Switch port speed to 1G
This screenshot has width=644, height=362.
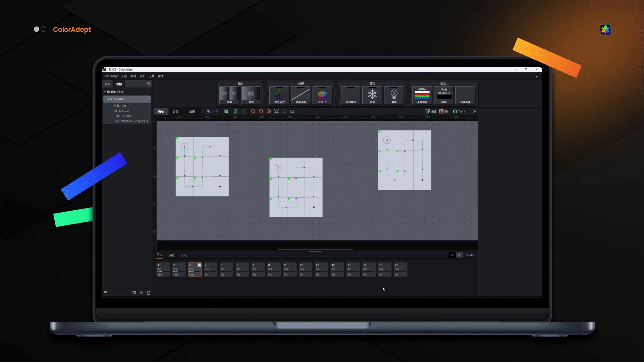452,255
